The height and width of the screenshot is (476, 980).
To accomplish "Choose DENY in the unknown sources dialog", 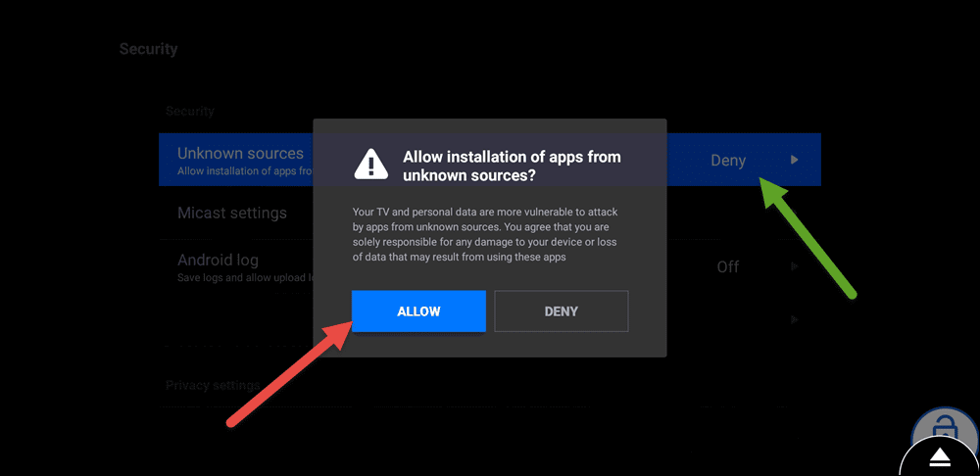I will tap(562, 311).
